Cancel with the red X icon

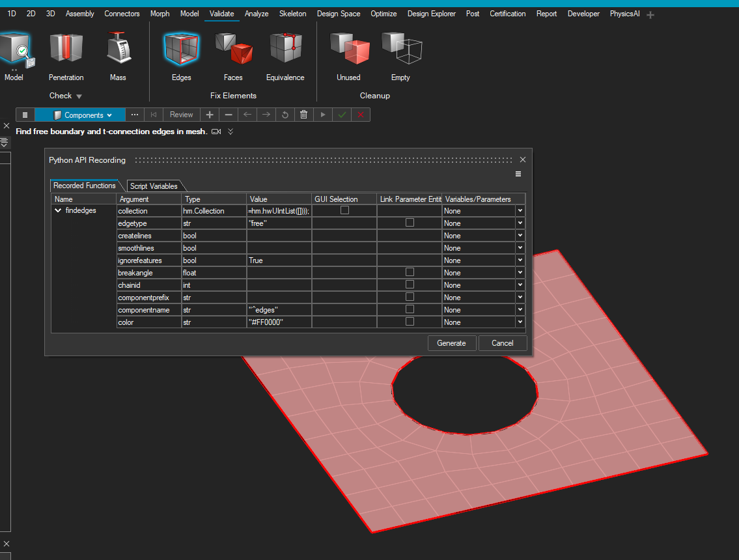[361, 115]
